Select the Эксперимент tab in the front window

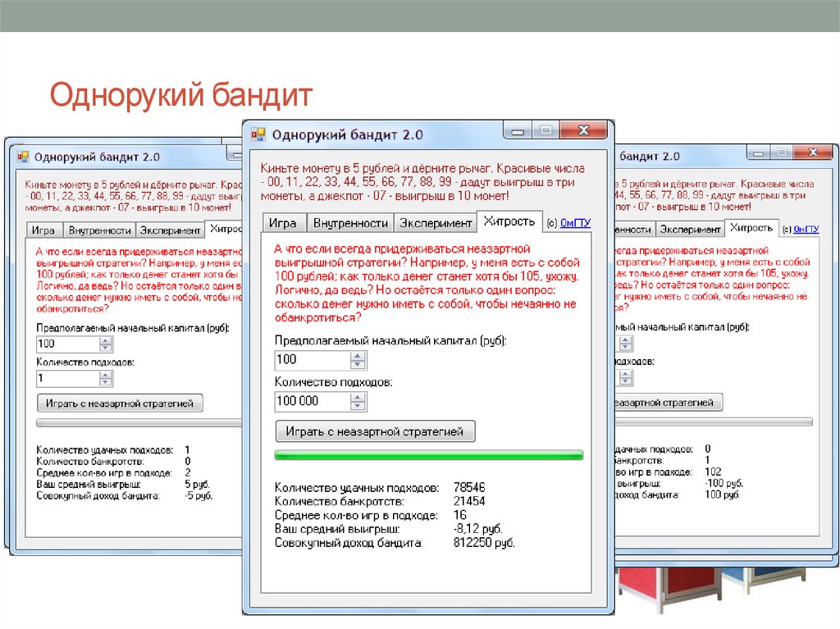tap(435, 223)
